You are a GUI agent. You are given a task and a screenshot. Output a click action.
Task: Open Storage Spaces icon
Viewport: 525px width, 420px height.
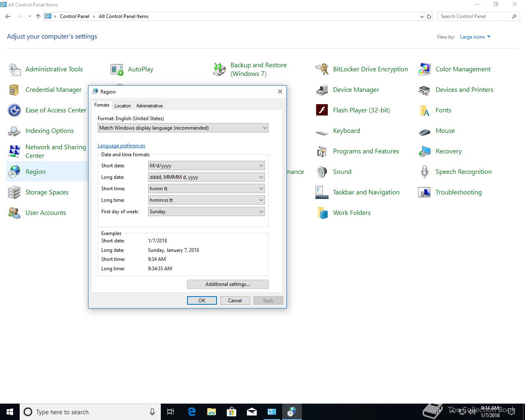tap(14, 192)
